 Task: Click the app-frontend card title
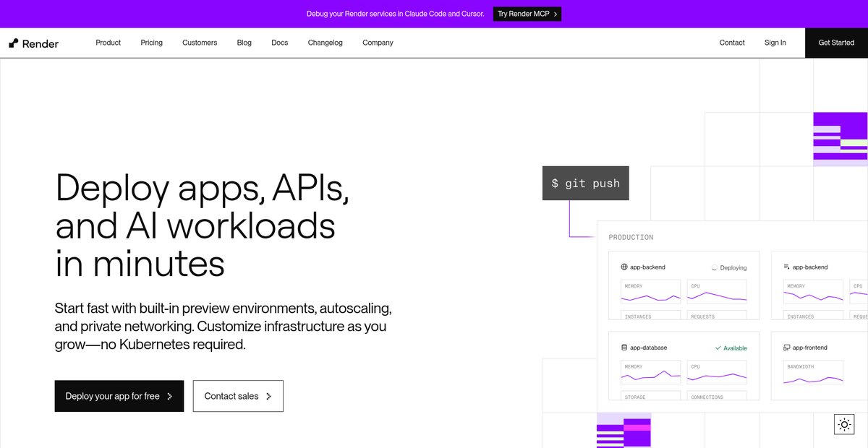click(x=810, y=348)
